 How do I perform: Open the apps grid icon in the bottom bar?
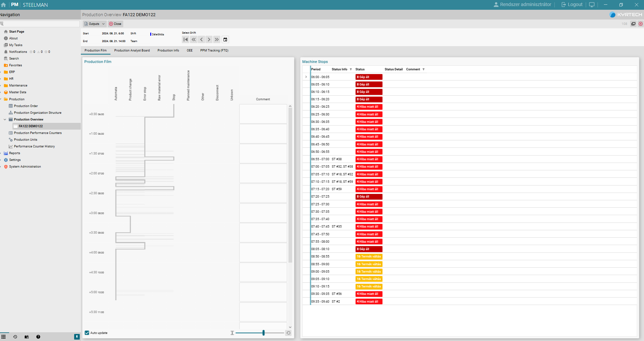pos(4,337)
